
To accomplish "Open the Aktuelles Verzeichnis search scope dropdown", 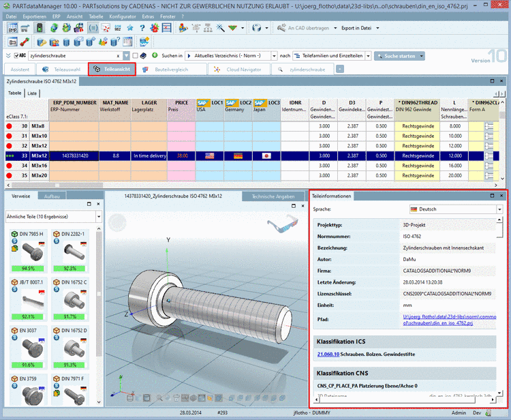I will [x=274, y=56].
